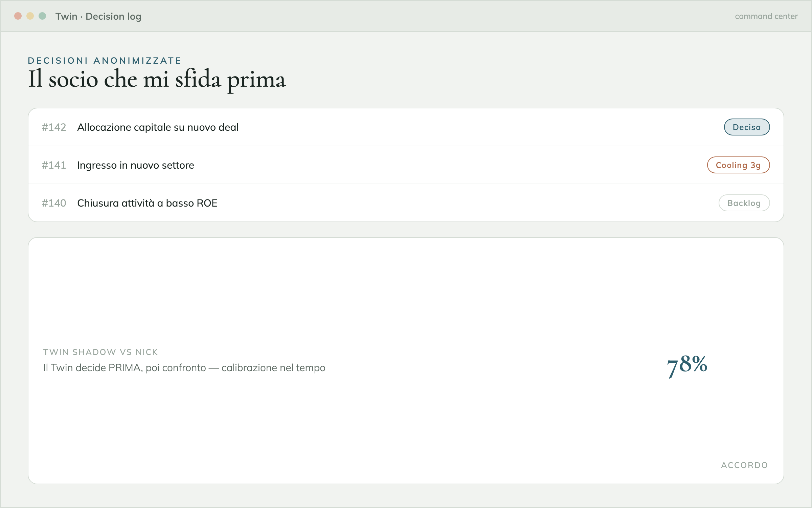The image size is (812, 508).
Task: Click the #142 decision number
Action: click(54, 127)
